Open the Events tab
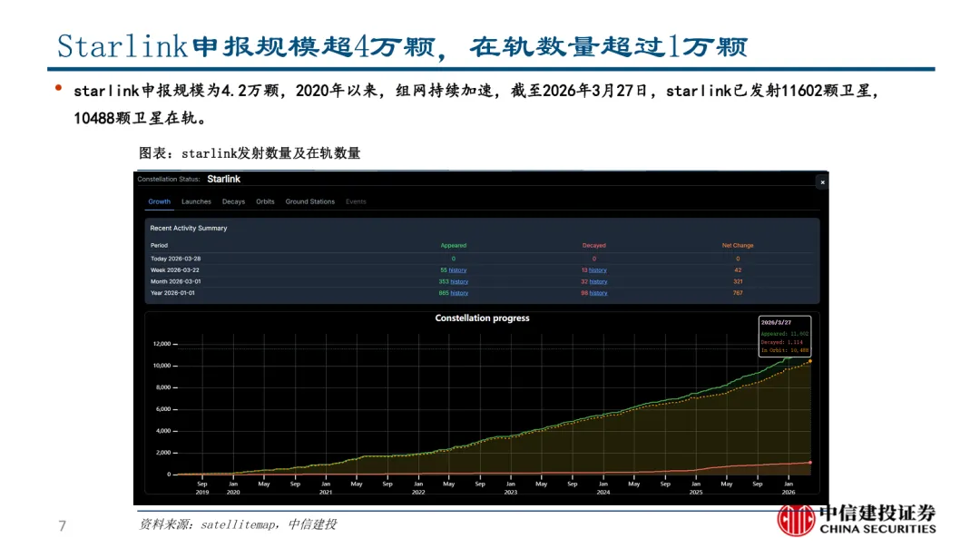 [356, 201]
